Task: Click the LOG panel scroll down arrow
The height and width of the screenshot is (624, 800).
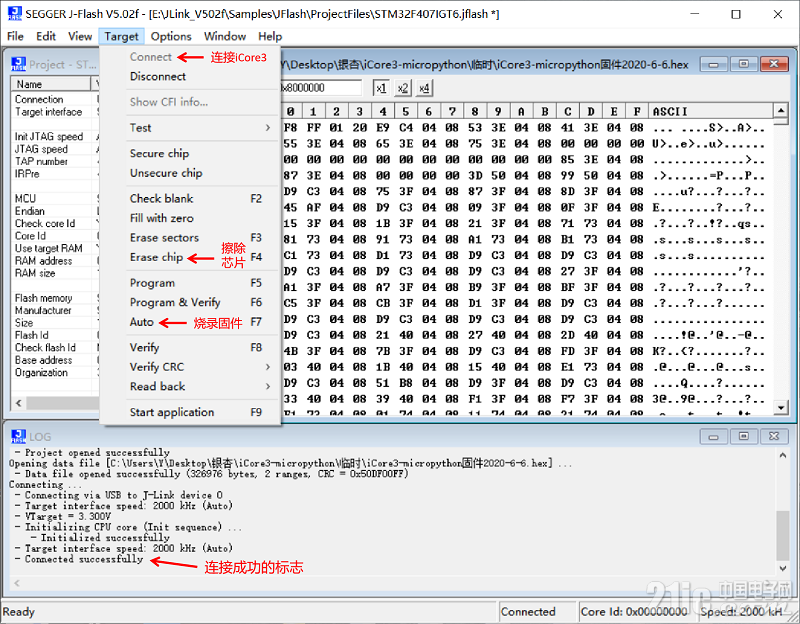Action: pos(783,568)
